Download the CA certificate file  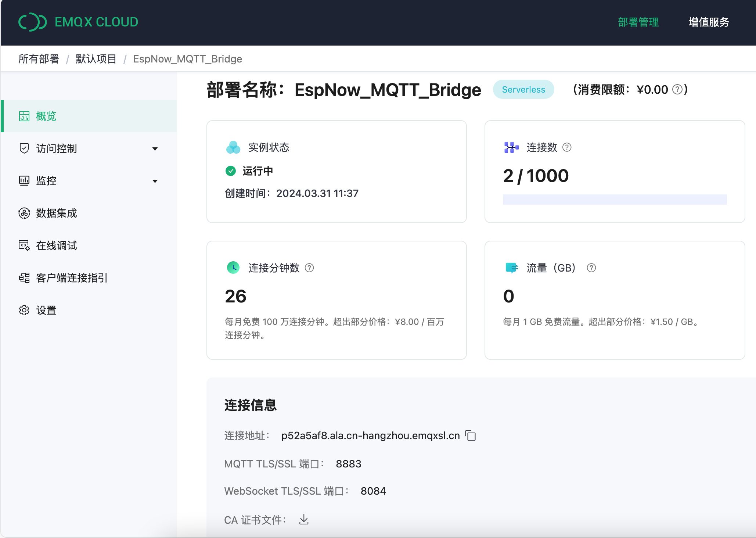coord(304,520)
